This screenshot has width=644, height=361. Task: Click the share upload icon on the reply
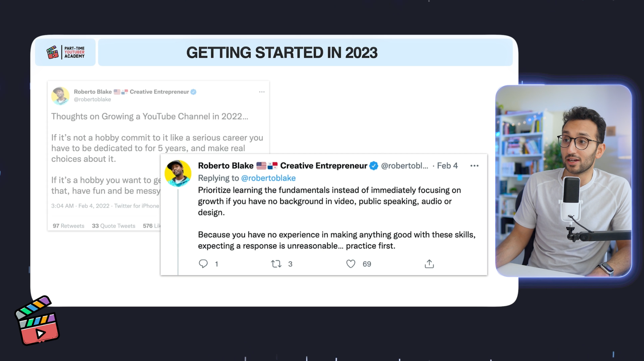pyautogui.click(x=429, y=264)
